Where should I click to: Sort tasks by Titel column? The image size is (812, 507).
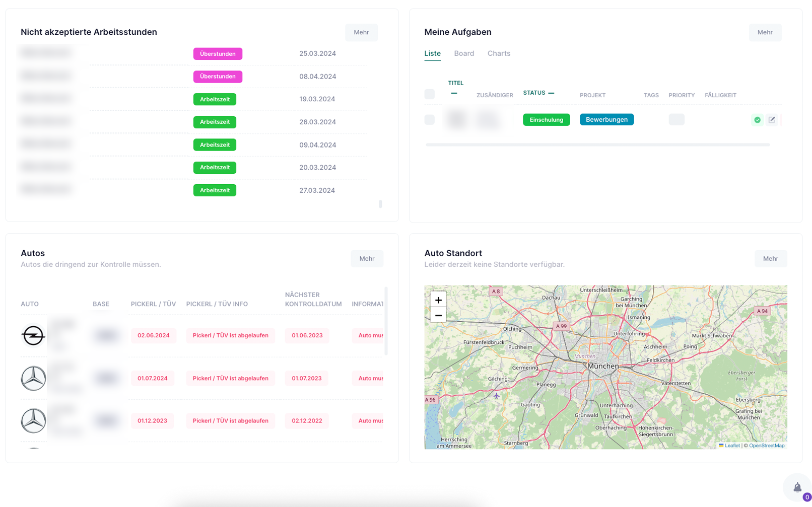455,83
